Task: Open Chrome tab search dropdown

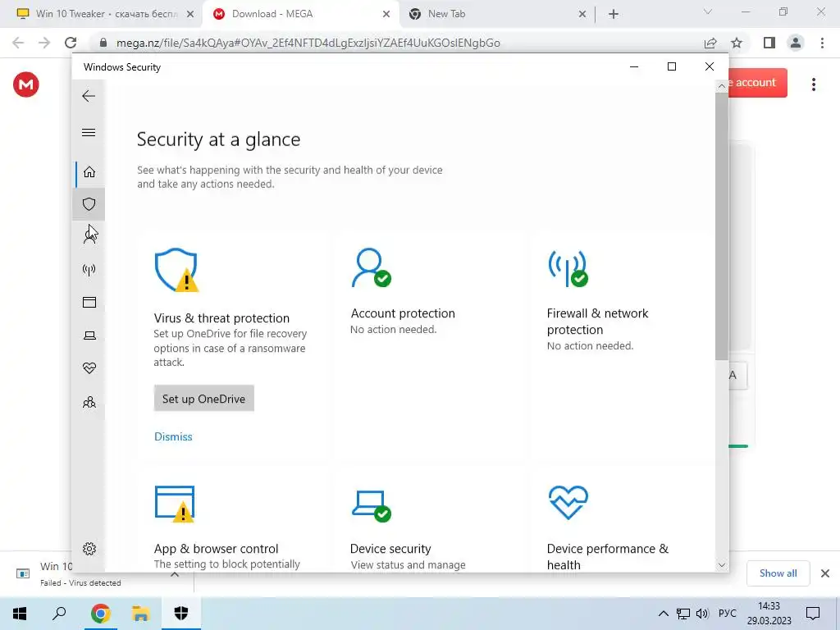Action: pos(708,11)
